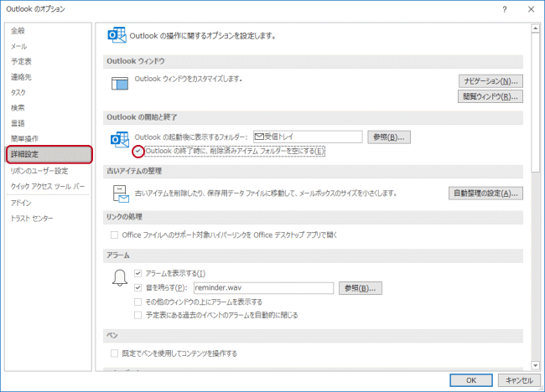The width and height of the screenshot is (545, 392).
Task: Click the アラーム section heading
Action: (x=118, y=255)
